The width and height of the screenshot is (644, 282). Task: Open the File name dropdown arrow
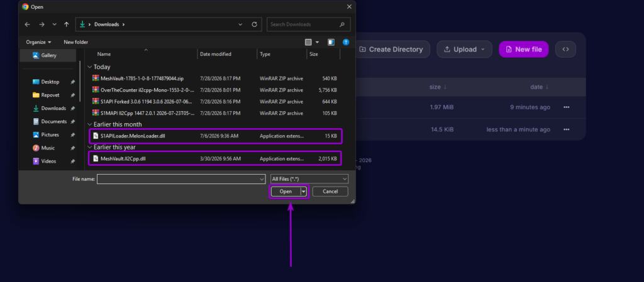coord(262,179)
